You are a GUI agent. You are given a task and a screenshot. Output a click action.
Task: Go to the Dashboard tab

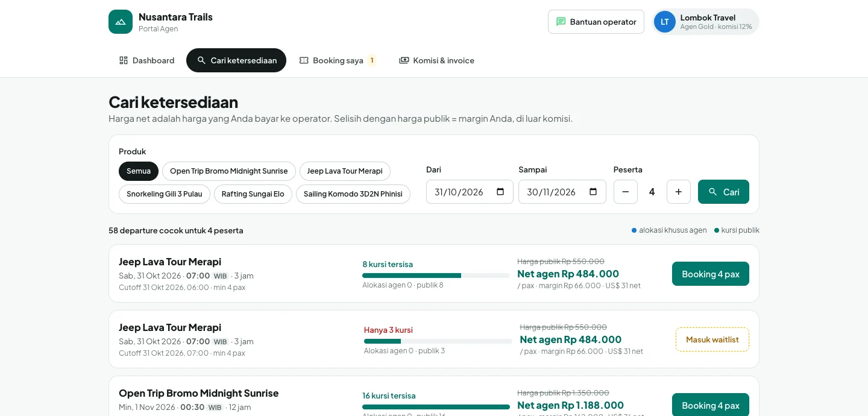pyautogui.click(x=146, y=60)
